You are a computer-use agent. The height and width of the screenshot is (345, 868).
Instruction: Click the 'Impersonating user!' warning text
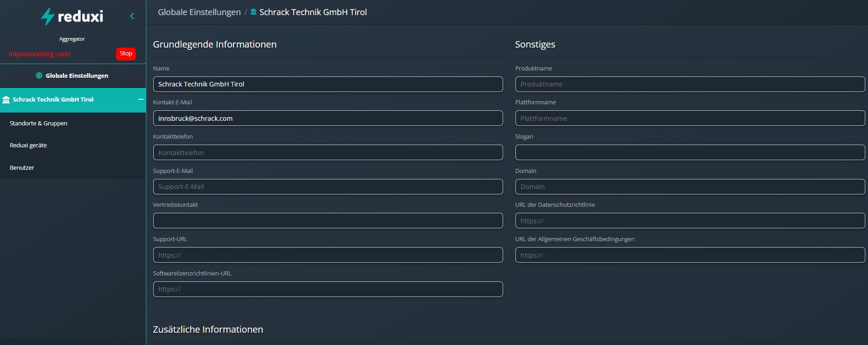click(40, 54)
